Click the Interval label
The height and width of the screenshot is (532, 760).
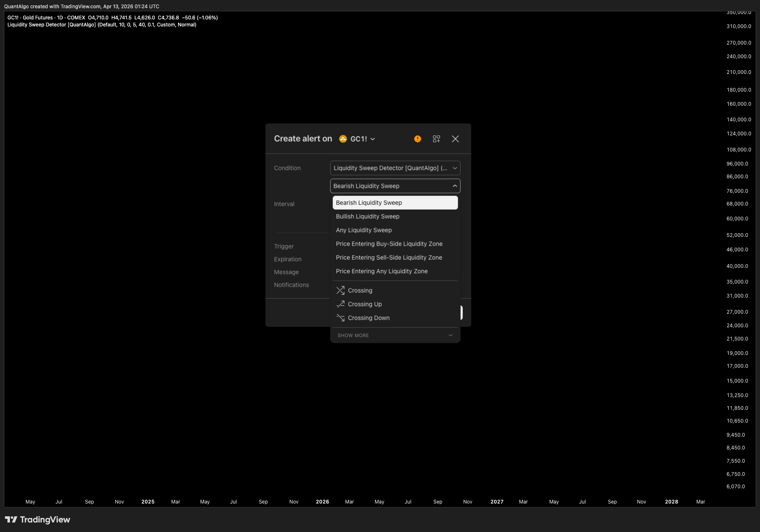[x=284, y=204]
